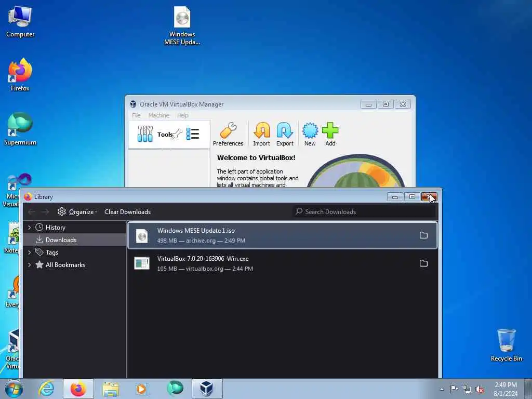Open the File menu in VirtualBox
Screen dimensions: 532x399
[136, 115]
